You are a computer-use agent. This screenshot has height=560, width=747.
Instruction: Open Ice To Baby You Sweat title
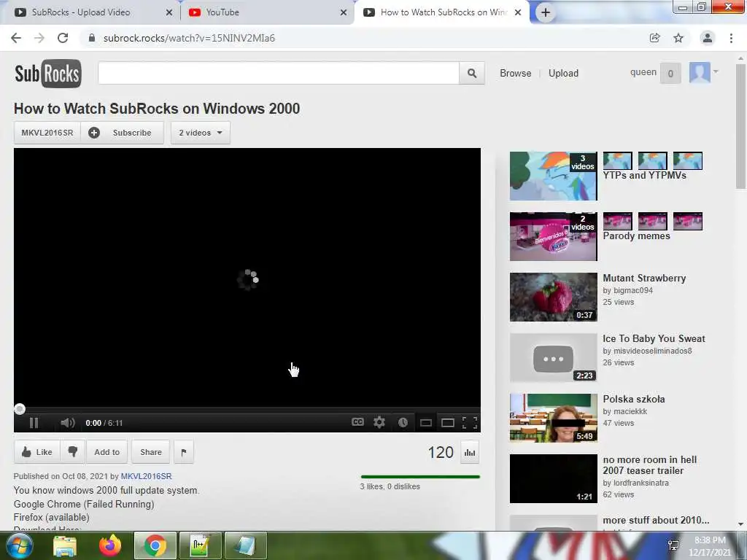[654, 338]
